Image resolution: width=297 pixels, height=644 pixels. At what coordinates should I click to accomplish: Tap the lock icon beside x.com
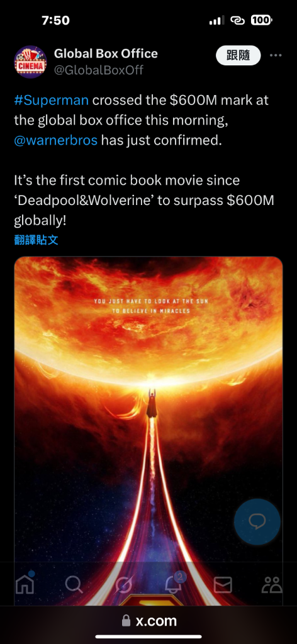[126, 621]
